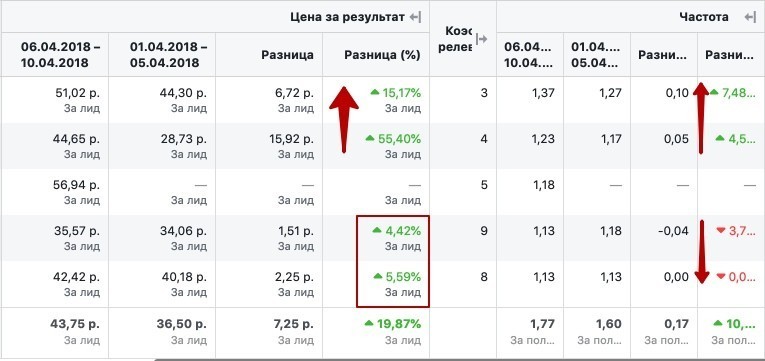Click the green triangle beside 7,48 frequency
The height and width of the screenshot is (361, 765).
(x=714, y=92)
